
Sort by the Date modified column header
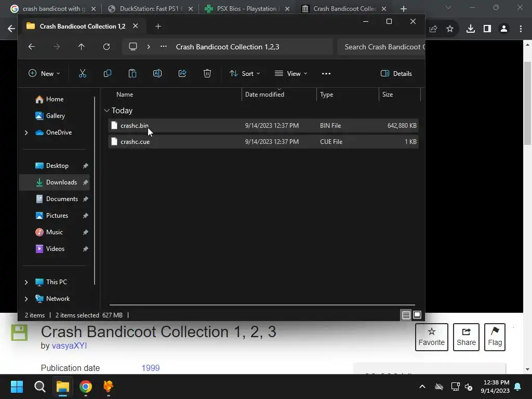[x=264, y=95]
